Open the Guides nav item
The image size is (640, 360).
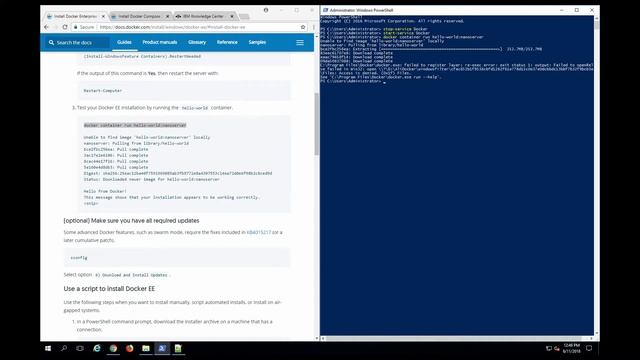pos(124,42)
